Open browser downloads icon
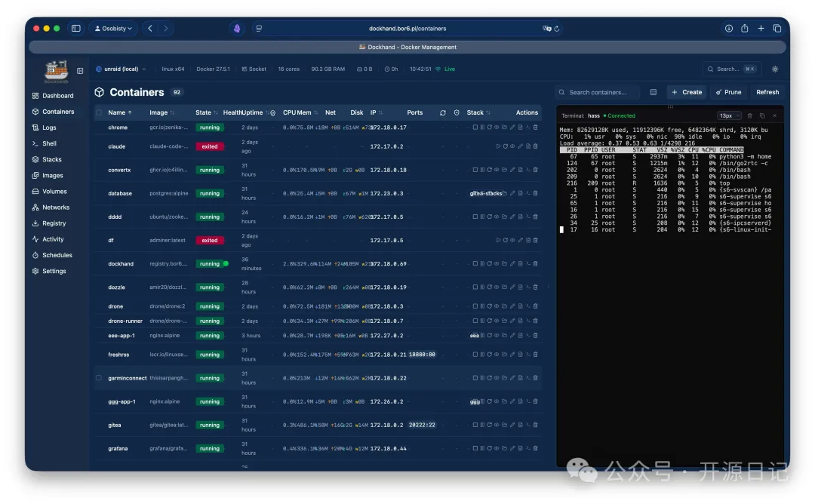 (729, 29)
